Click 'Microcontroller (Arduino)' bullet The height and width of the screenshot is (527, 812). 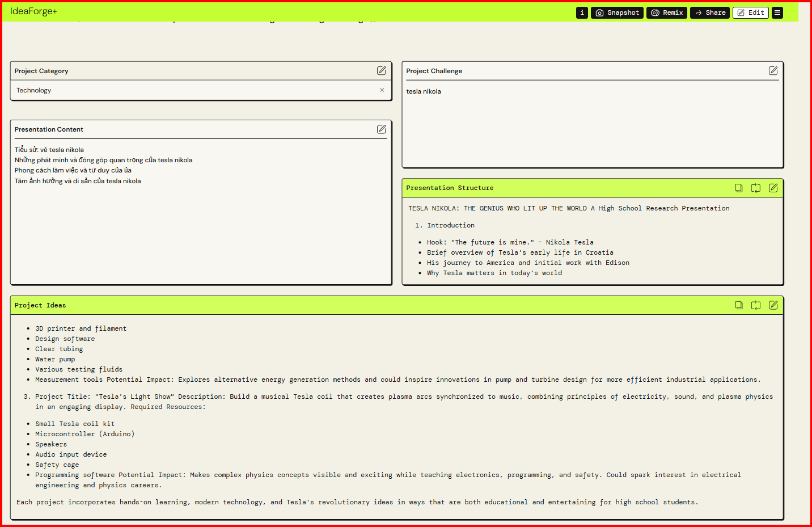(85, 434)
